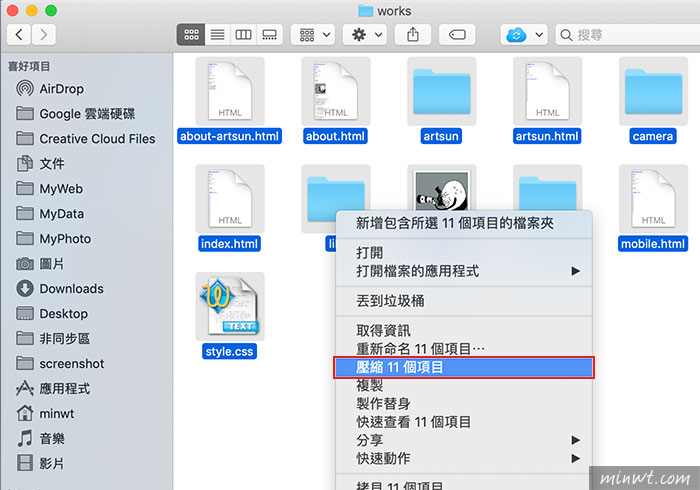Image resolution: width=700 pixels, height=490 pixels.
Task: Choose 丟到垃圾桶 from the context menu
Action: pyautogui.click(x=463, y=301)
